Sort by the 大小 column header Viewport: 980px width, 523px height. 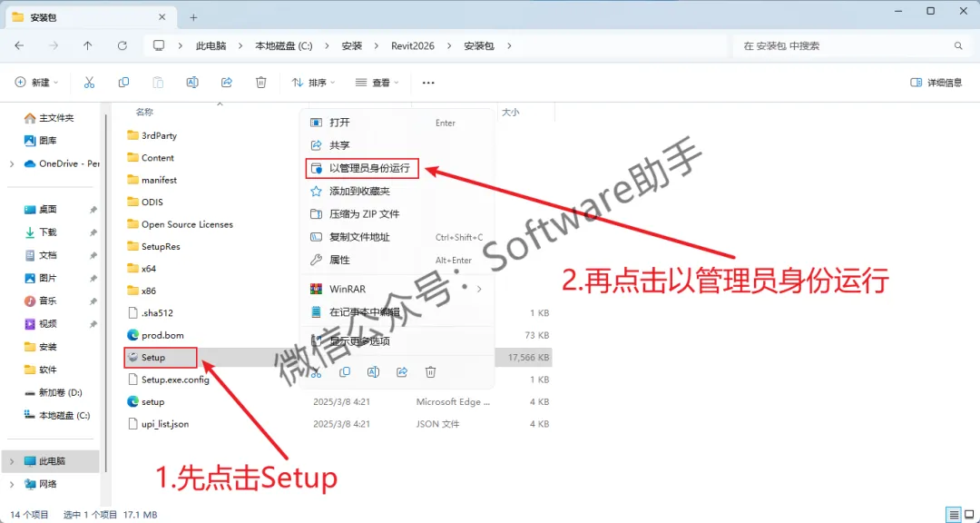click(511, 112)
